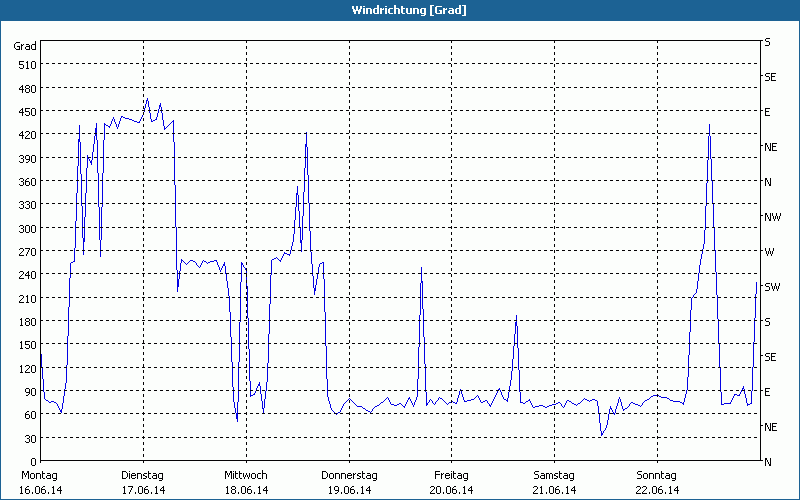
Task: Select the date 22.06.14 on the x-axis
Action: click(657, 490)
